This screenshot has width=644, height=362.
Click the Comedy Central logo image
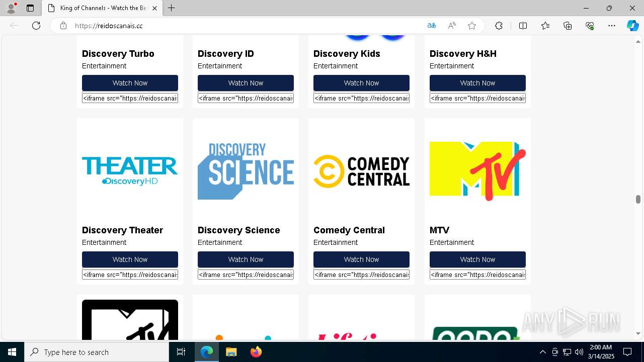[361, 171]
